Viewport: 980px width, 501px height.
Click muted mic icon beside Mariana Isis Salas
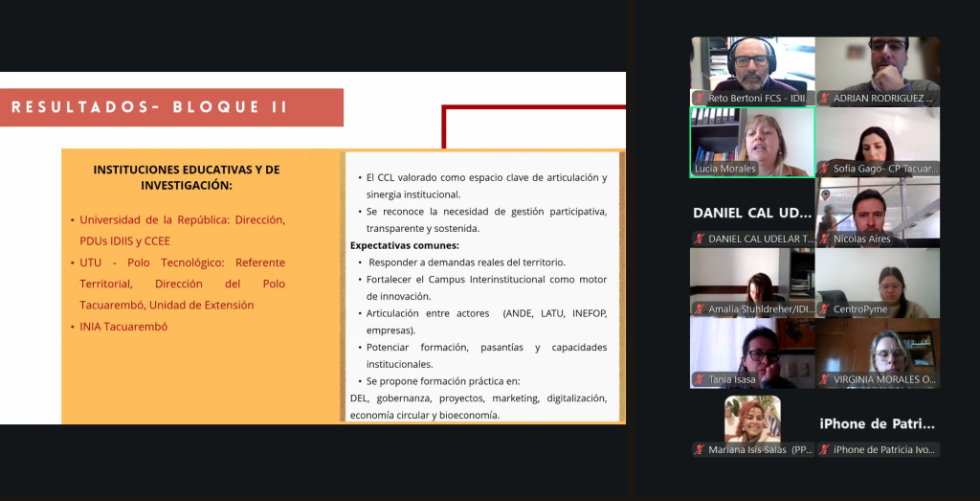pos(700,449)
